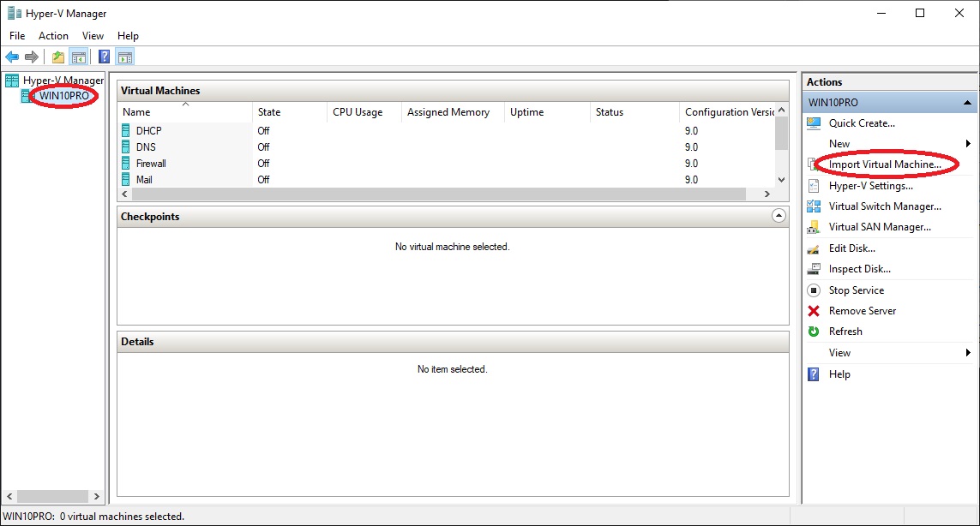Viewport: 980px width, 526px height.
Task: Open the Action menu
Action: (x=53, y=36)
